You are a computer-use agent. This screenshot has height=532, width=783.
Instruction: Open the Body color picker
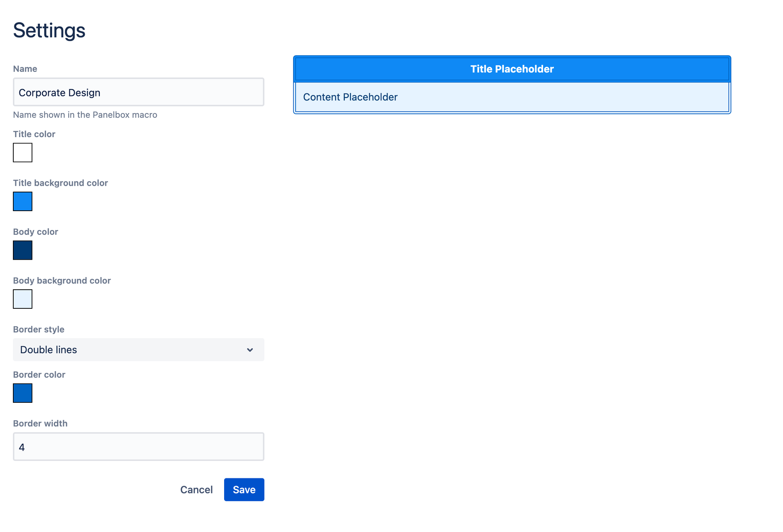tap(22, 250)
